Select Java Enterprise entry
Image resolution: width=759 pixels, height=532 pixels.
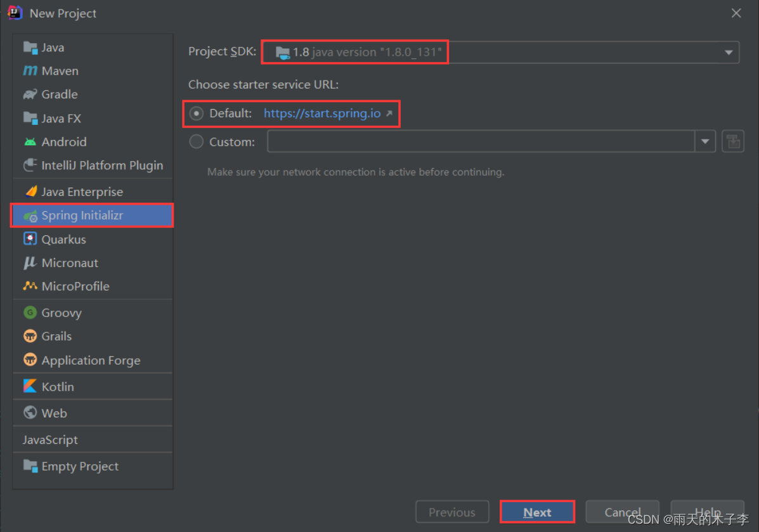click(x=93, y=191)
